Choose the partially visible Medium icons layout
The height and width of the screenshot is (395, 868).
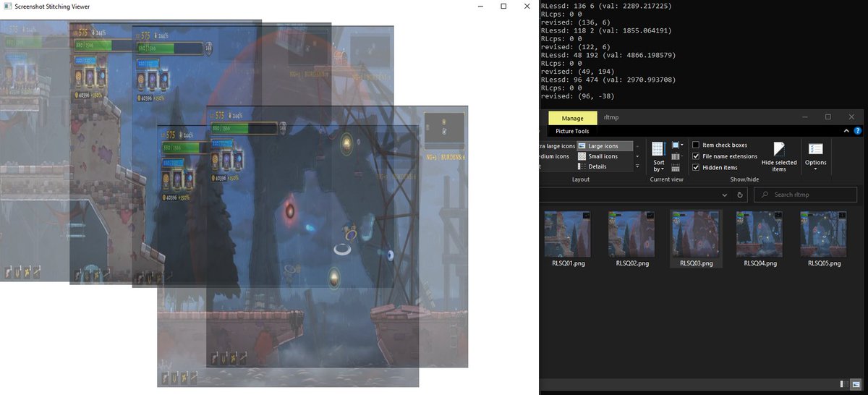click(556, 156)
